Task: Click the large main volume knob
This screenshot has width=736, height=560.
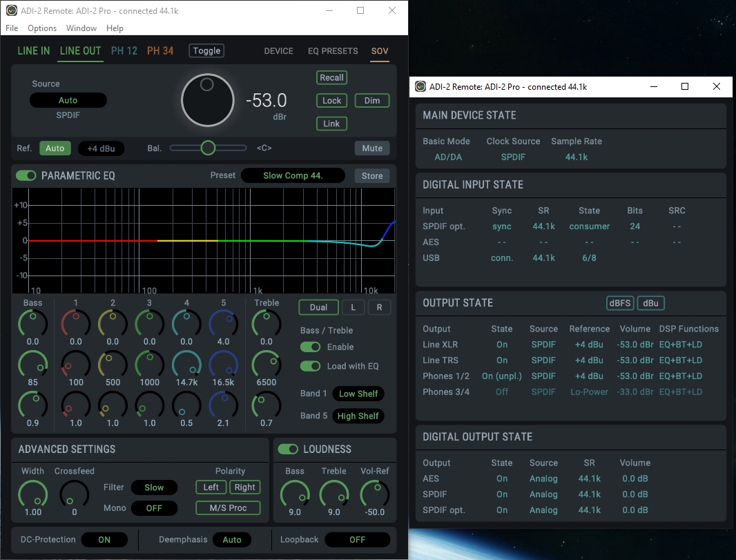Action: tap(207, 100)
